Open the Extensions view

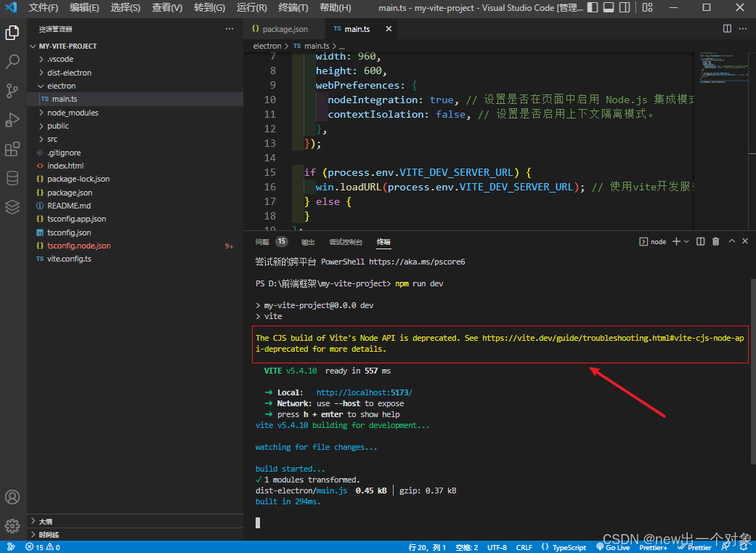12,149
